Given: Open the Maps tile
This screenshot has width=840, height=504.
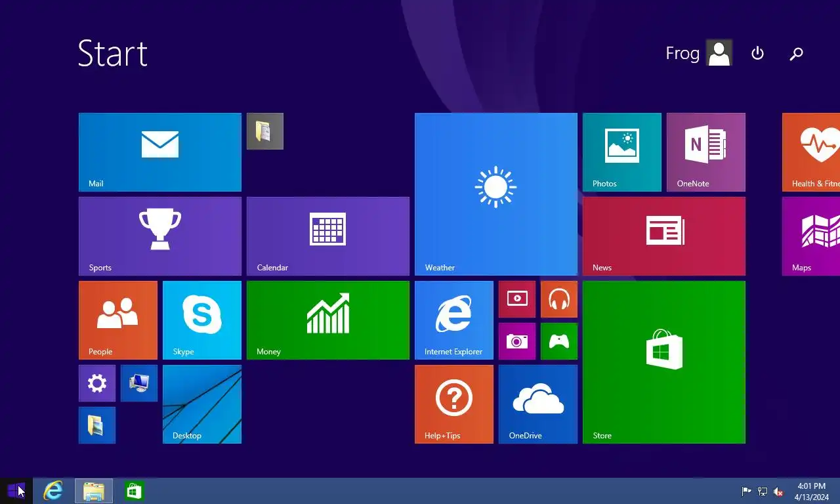Looking at the screenshot, I should click(x=811, y=236).
